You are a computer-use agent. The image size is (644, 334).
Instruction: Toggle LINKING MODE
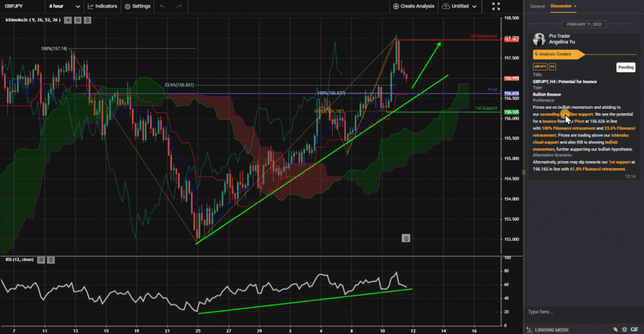[x=548, y=330]
